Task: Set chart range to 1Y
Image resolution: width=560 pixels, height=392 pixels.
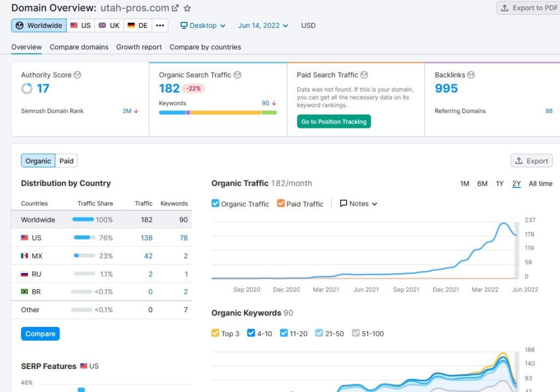Action: 500,184
